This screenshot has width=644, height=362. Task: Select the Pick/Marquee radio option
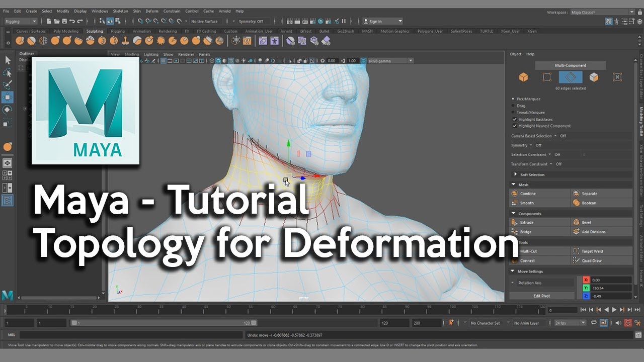point(513,99)
